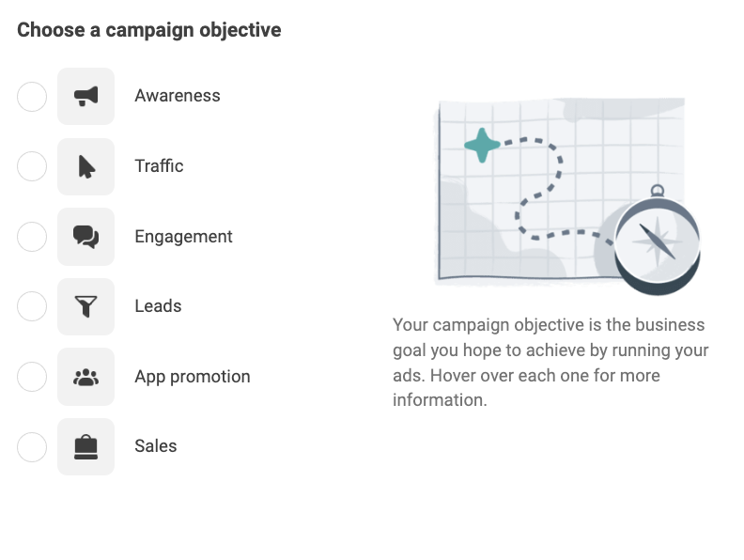This screenshot has height=560, width=744.
Task: Choose the Leads objective label
Action: [x=158, y=306]
